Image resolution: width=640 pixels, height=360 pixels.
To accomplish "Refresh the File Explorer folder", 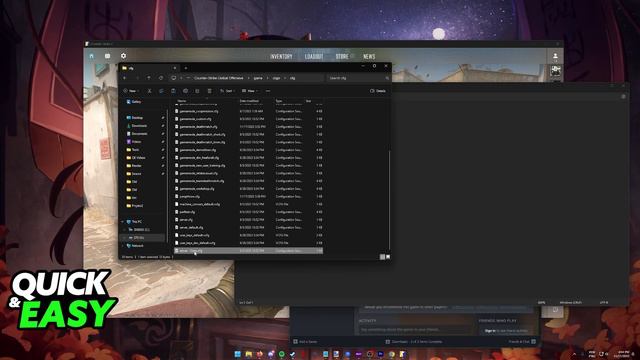I will click(161, 78).
